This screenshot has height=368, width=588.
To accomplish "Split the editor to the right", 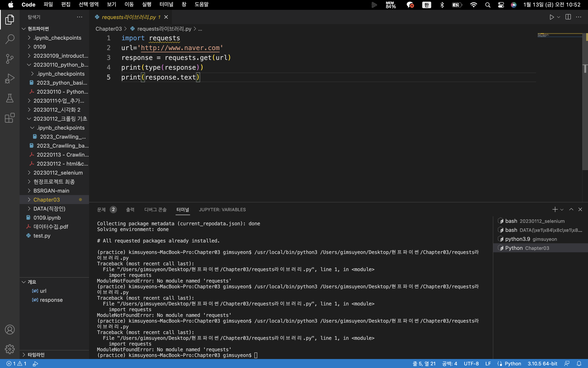I will pos(568,17).
